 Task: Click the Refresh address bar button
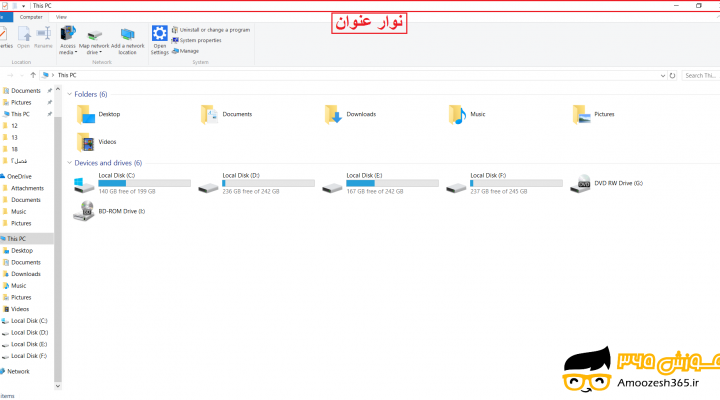pos(672,75)
